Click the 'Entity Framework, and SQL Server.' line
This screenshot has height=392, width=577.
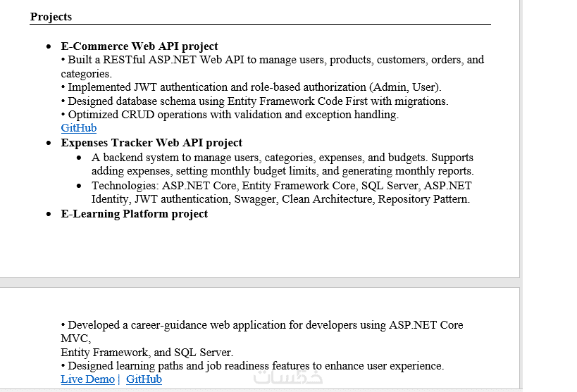[x=147, y=352]
